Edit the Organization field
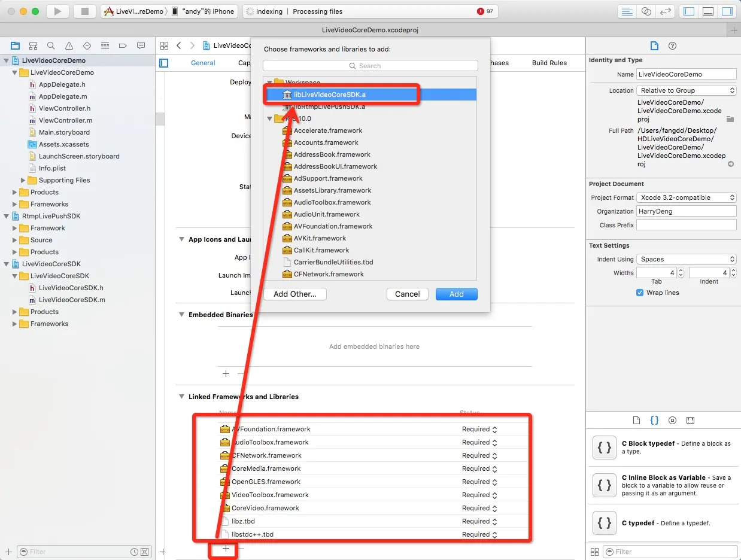The height and width of the screenshot is (560, 741). 686,211
